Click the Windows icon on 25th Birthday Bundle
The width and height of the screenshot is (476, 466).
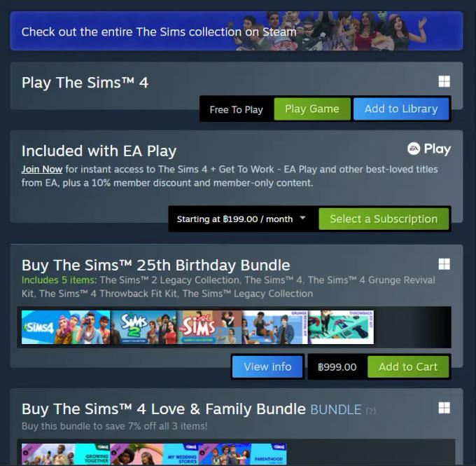click(x=444, y=264)
